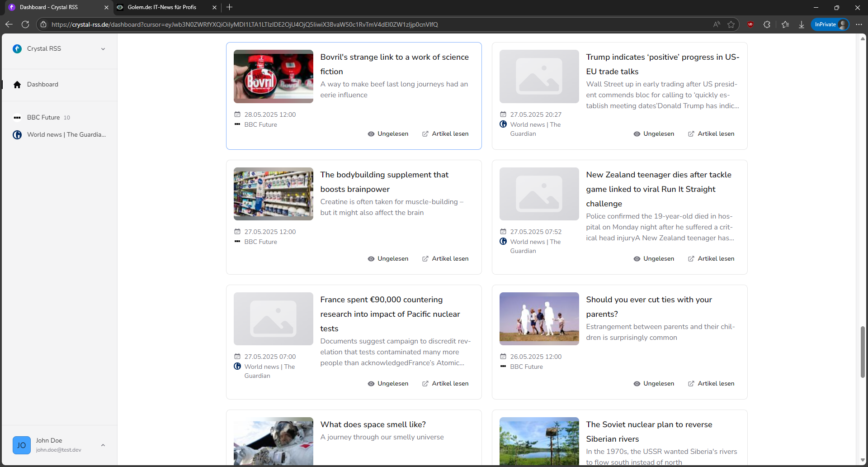Image resolution: width=868 pixels, height=467 pixels.
Task: Expand the John Doe account menu chevron
Action: pyautogui.click(x=103, y=445)
